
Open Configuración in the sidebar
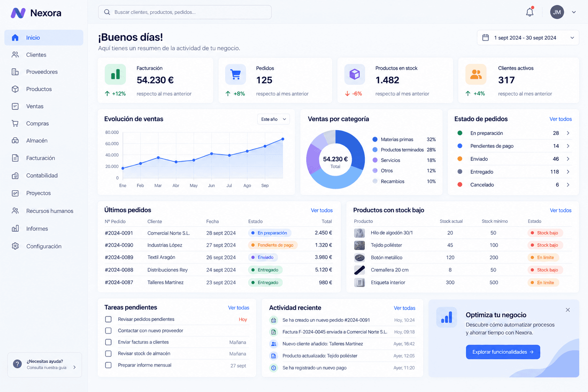pos(44,246)
